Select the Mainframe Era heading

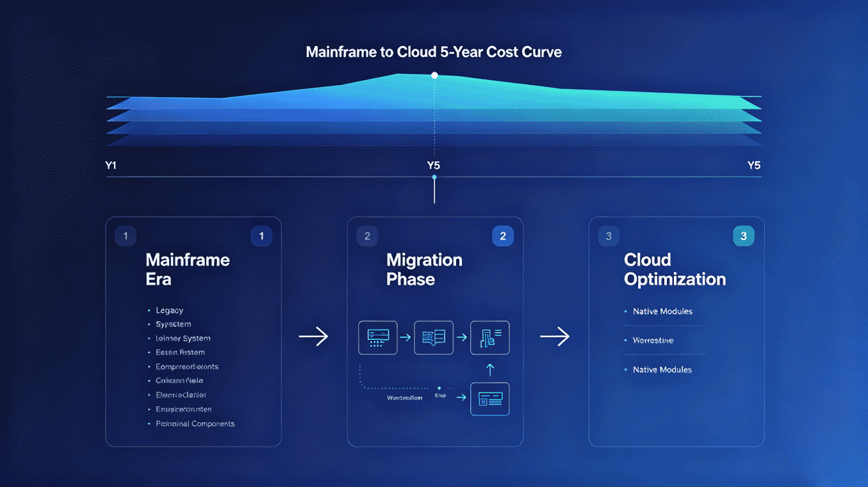tap(188, 269)
